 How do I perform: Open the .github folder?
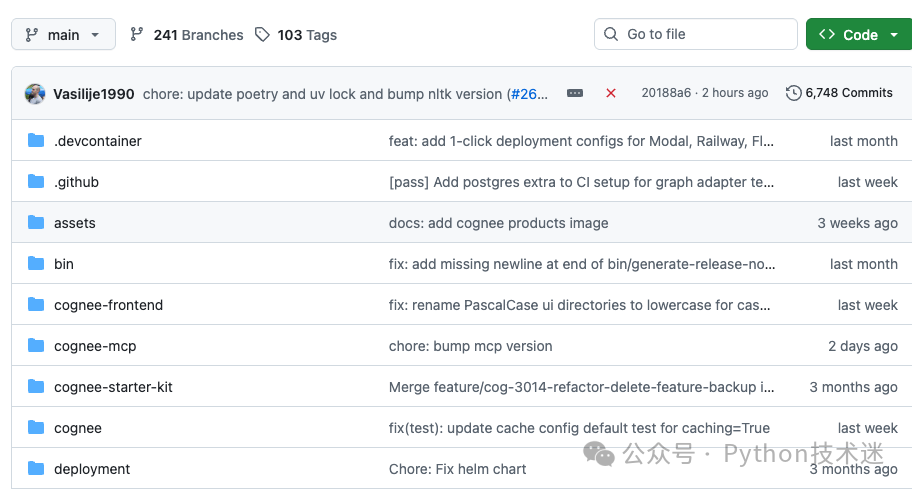tap(76, 182)
